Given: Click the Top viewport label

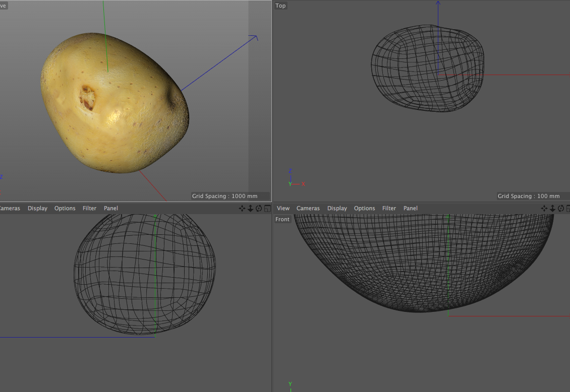Looking at the screenshot, I should coord(280,6).
